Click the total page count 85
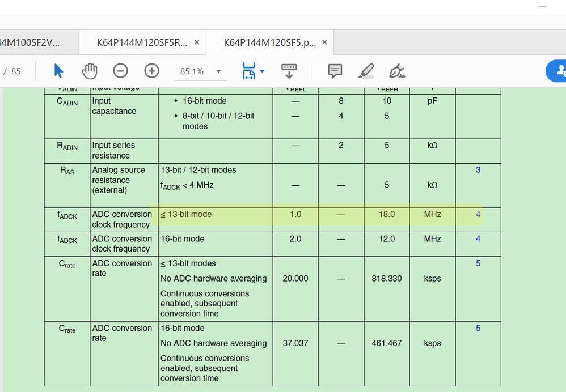The image size is (566, 392). coord(16,71)
